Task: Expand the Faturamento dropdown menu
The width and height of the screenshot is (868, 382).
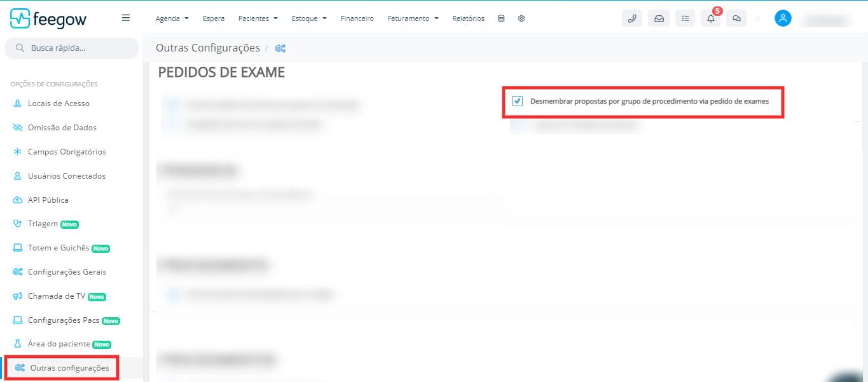Action: [x=413, y=18]
